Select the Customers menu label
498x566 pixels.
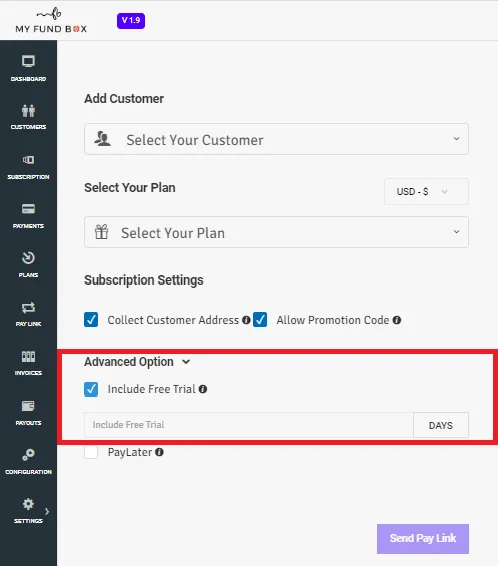tap(28, 127)
